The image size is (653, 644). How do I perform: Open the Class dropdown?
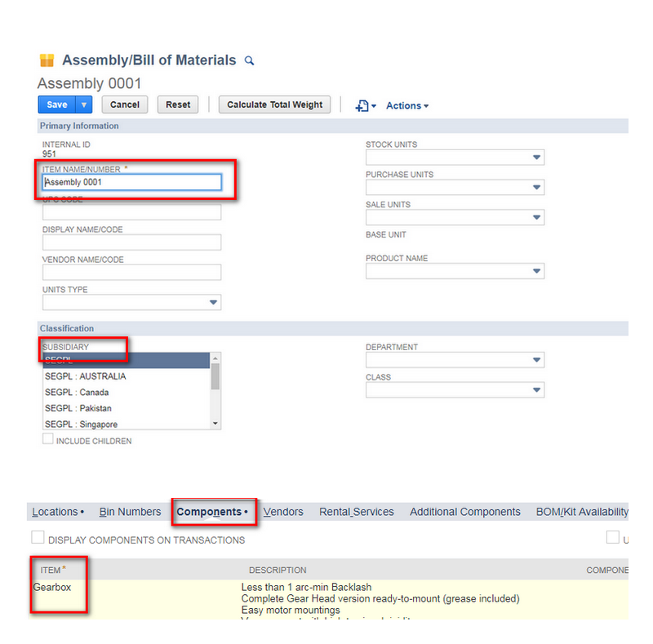tap(536, 389)
